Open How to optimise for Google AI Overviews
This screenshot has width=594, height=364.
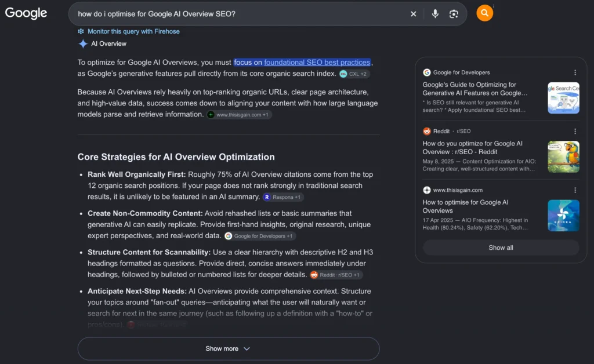466,206
